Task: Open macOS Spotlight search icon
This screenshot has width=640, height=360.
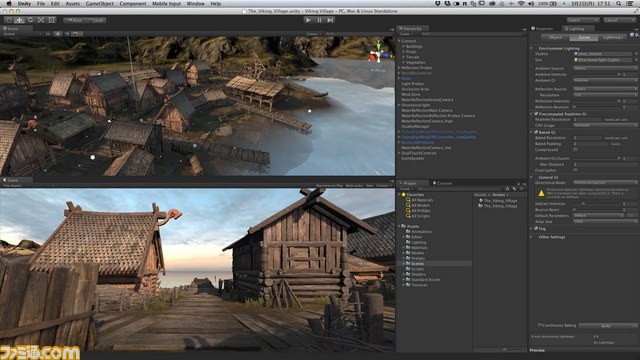Action: click(619, 4)
